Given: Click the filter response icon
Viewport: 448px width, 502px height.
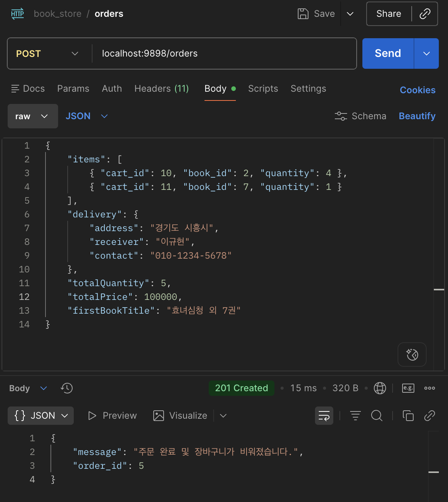Looking at the screenshot, I should click(355, 416).
